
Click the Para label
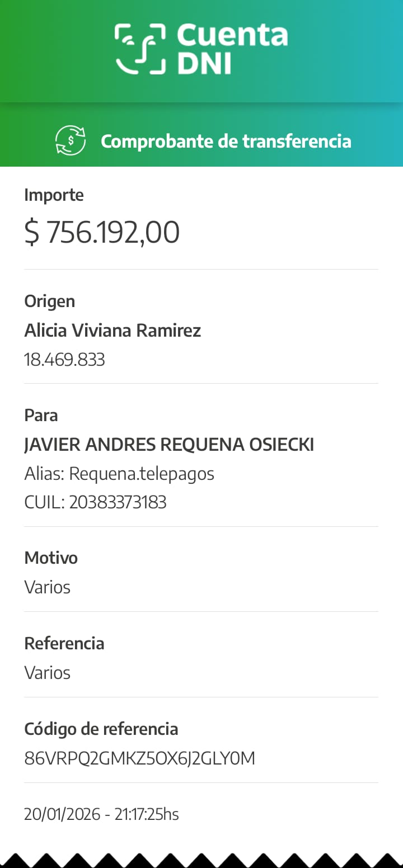pos(41,415)
